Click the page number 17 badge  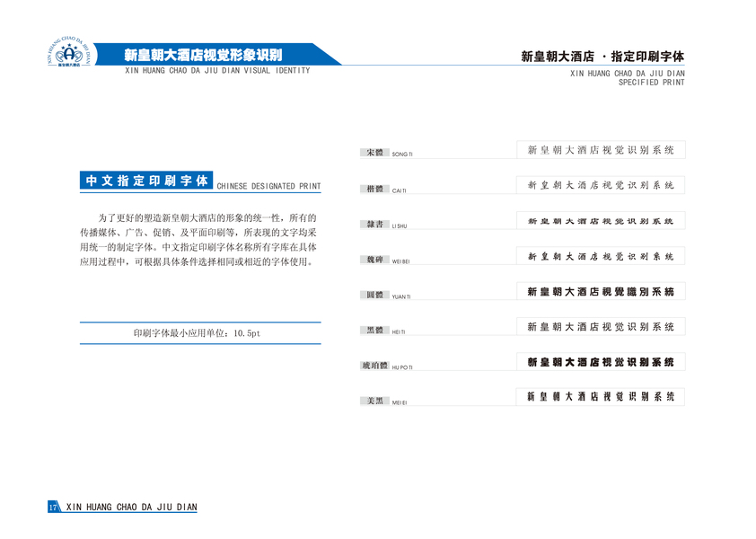pos(53,507)
